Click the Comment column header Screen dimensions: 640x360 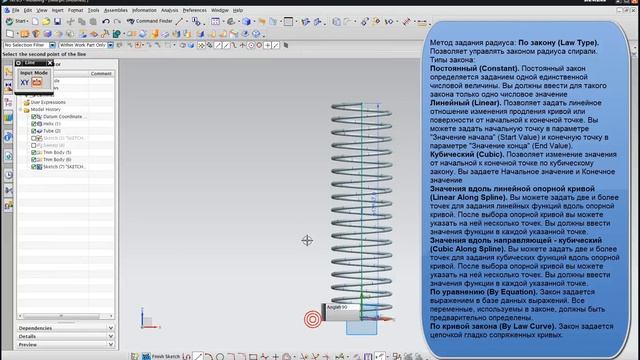click(x=101, y=73)
